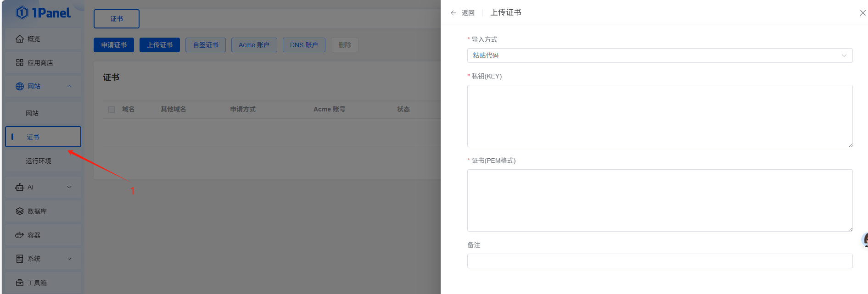Click the 域名 column header
Image resolution: width=868 pixels, height=294 pixels.
click(129, 109)
